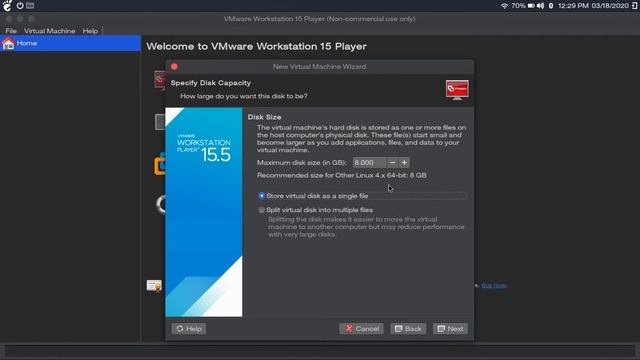Click the 03/18/2020 date in the panel
This screenshot has width=640, height=360.
610,6
